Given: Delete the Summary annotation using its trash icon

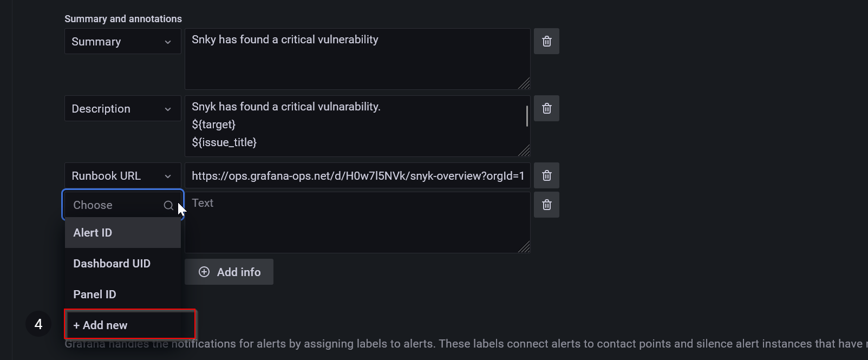Looking at the screenshot, I should 546,41.
